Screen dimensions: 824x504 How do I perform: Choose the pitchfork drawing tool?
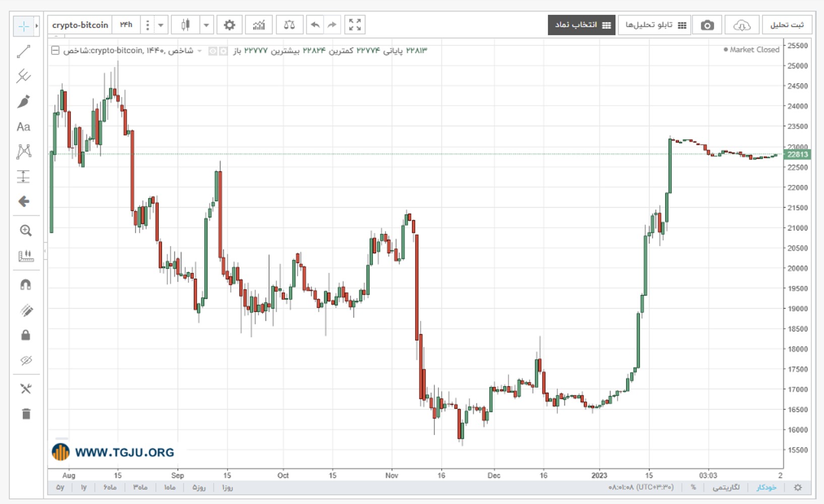point(24,76)
